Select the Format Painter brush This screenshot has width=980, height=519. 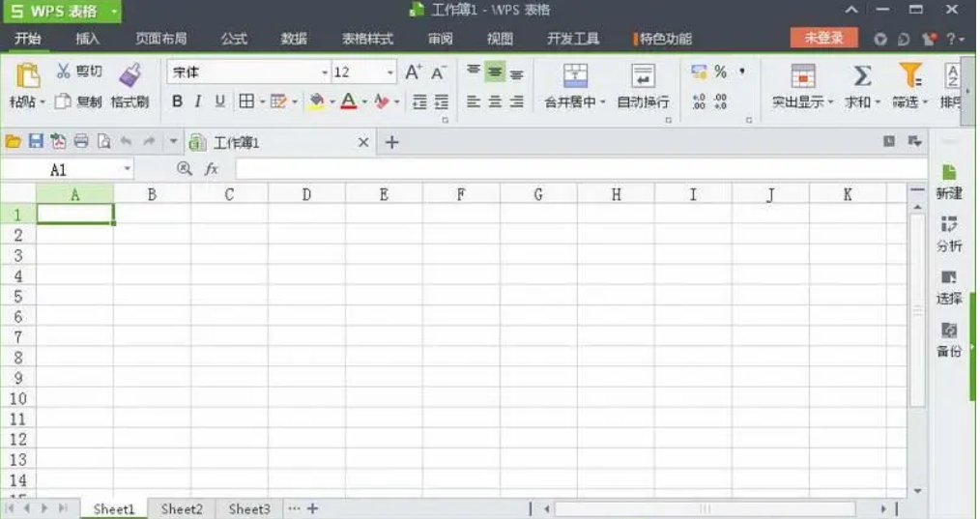[130, 75]
